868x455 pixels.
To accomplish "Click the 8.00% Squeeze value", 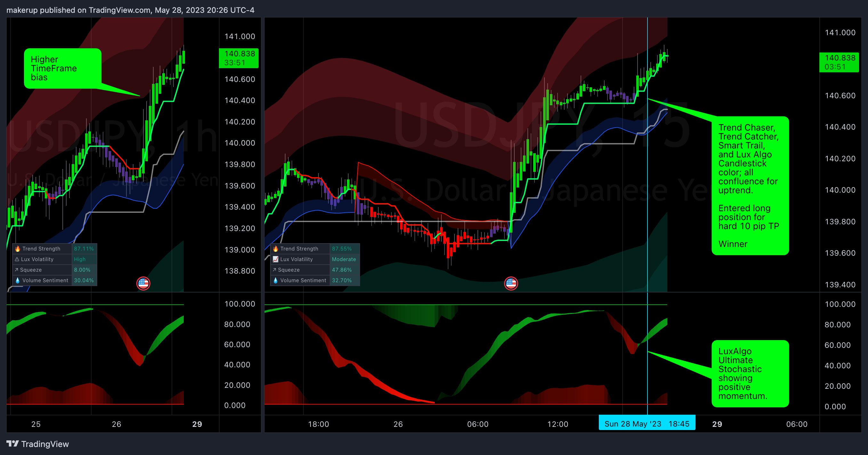I will pyautogui.click(x=82, y=270).
